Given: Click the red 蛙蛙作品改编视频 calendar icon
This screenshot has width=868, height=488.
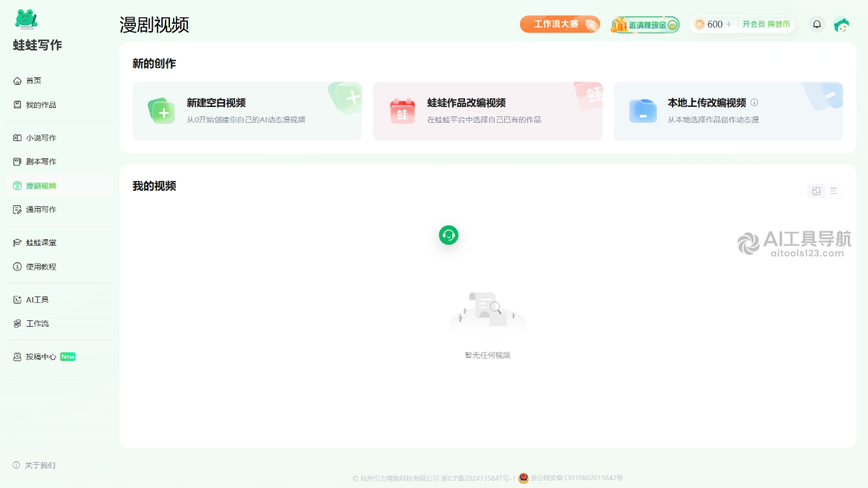Looking at the screenshot, I should (x=402, y=111).
